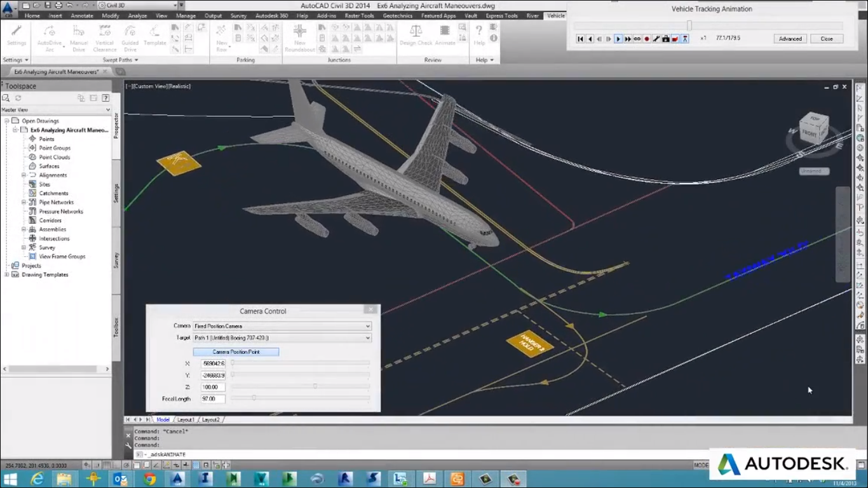Screen dimensions: 868x488
Task: Open the camera control icon in Animation
Action: (666, 39)
